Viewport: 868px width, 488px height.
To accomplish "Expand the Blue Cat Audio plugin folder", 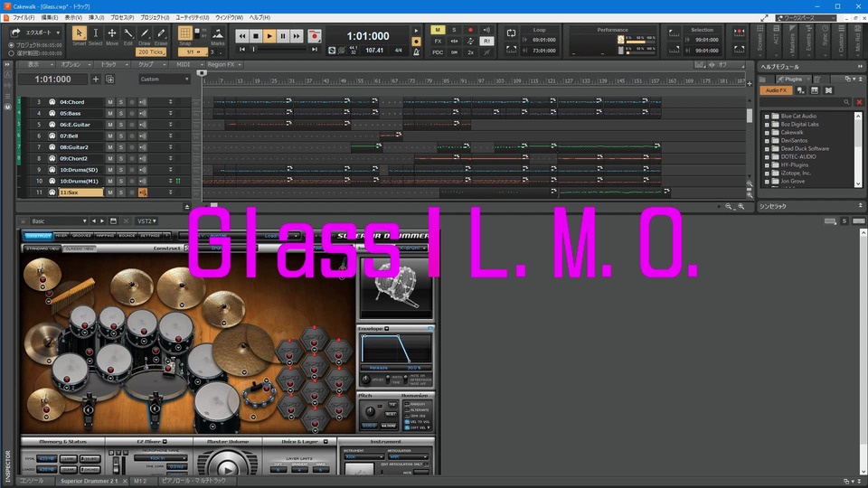I will (x=767, y=117).
